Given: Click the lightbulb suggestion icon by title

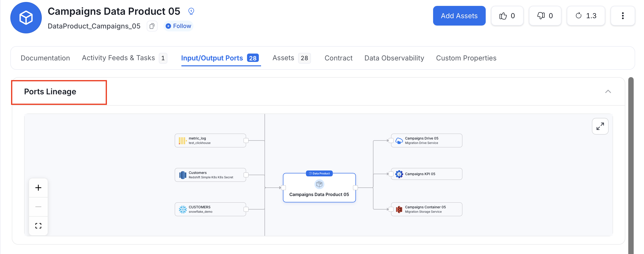Looking at the screenshot, I should tap(191, 11).
